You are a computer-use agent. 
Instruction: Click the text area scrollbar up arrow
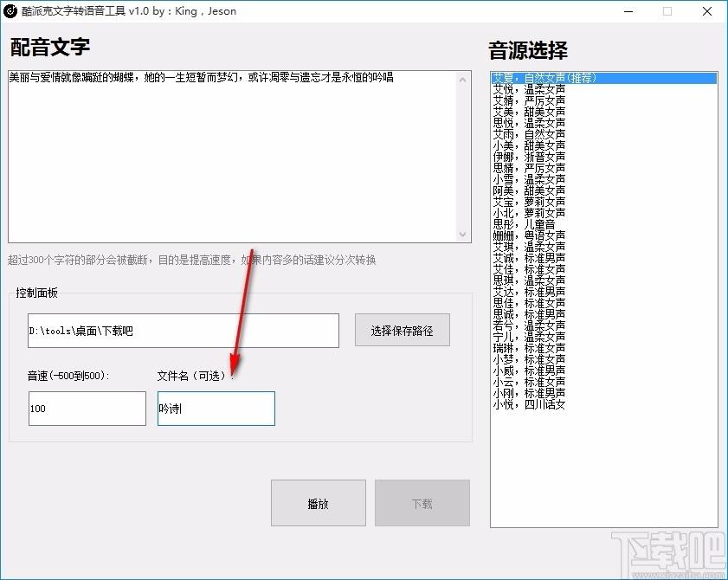pos(462,80)
